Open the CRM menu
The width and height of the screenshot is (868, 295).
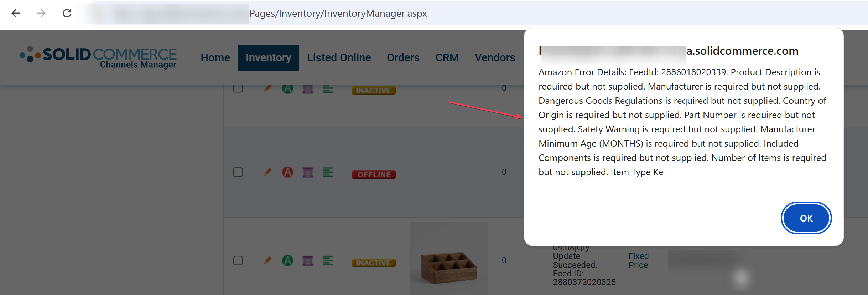[447, 57]
